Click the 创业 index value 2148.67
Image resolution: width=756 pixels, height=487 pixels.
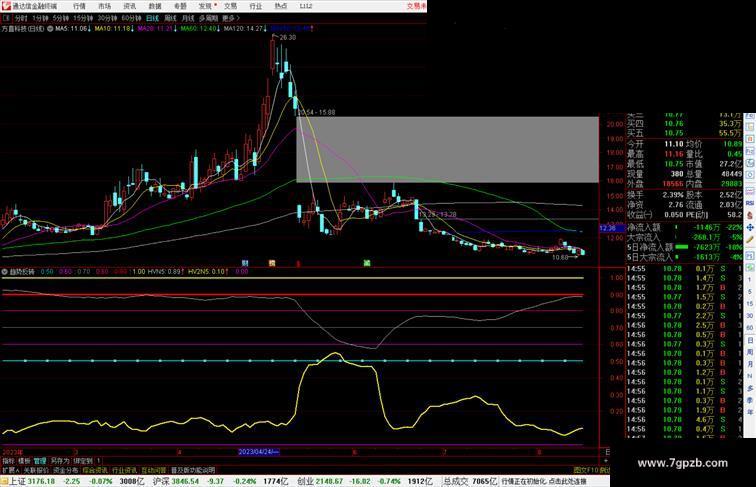329,481
